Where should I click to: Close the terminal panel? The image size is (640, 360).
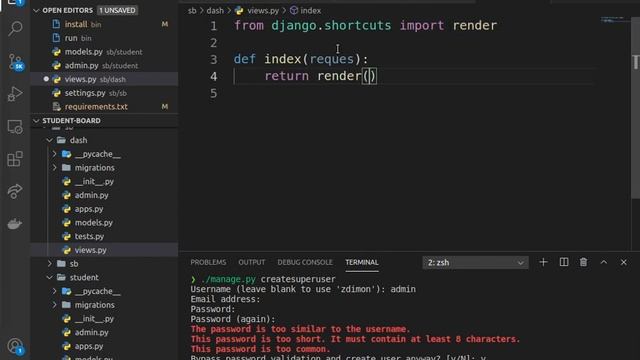tap(624, 262)
